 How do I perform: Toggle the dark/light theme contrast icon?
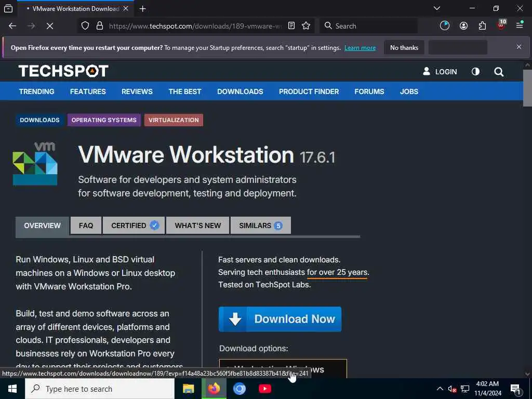pos(476,72)
